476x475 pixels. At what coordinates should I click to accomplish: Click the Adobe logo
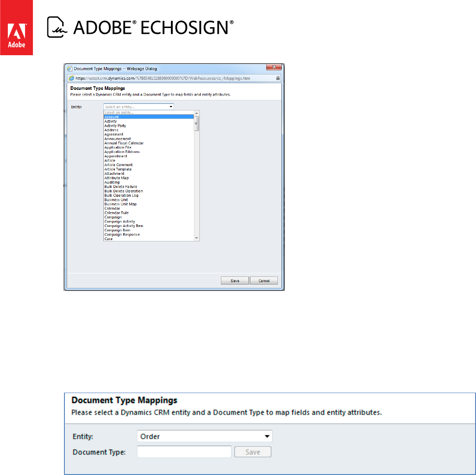16,28
